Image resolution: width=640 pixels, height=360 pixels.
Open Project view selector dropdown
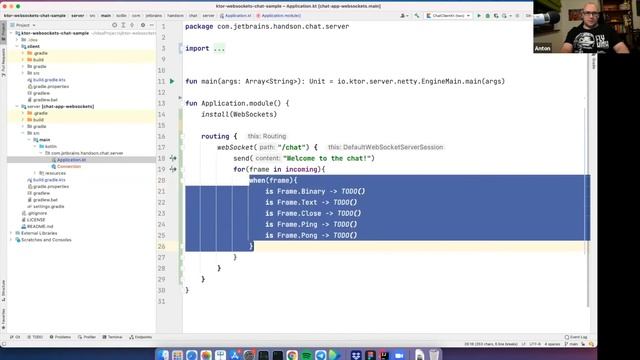(25, 25)
